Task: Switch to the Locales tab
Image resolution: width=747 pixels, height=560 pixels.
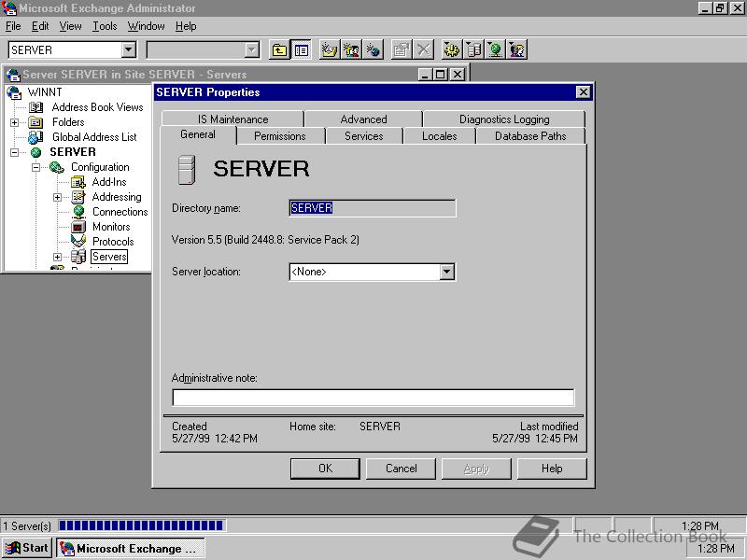Action: pyautogui.click(x=439, y=136)
